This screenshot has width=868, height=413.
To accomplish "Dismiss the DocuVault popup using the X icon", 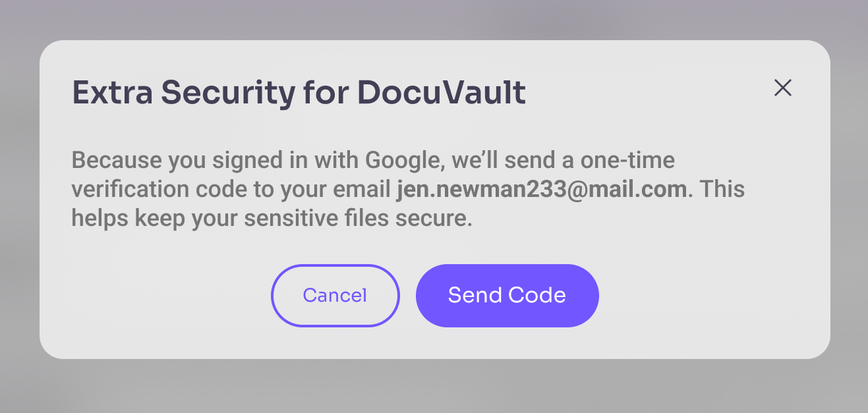I will 782,88.
